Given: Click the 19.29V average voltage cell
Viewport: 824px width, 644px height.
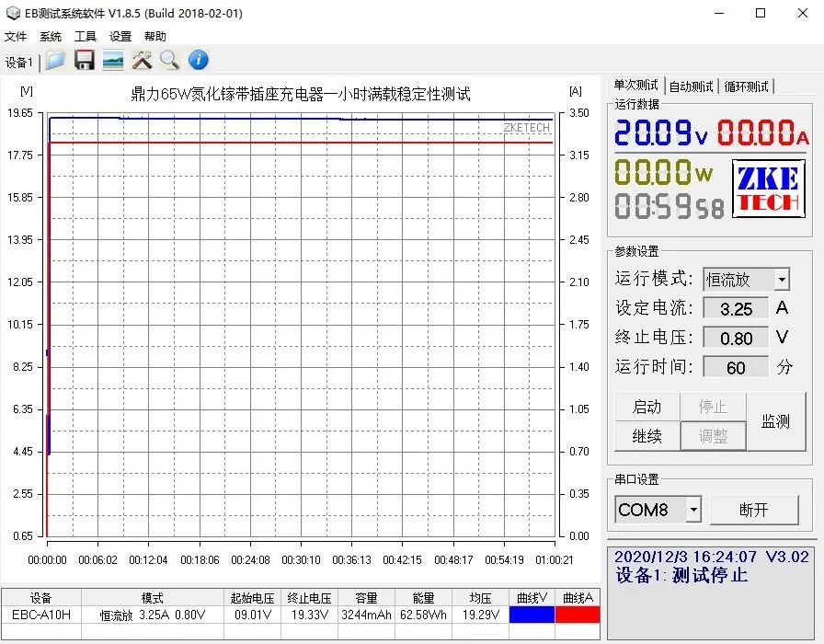Looking at the screenshot, I should tap(480, 615).
